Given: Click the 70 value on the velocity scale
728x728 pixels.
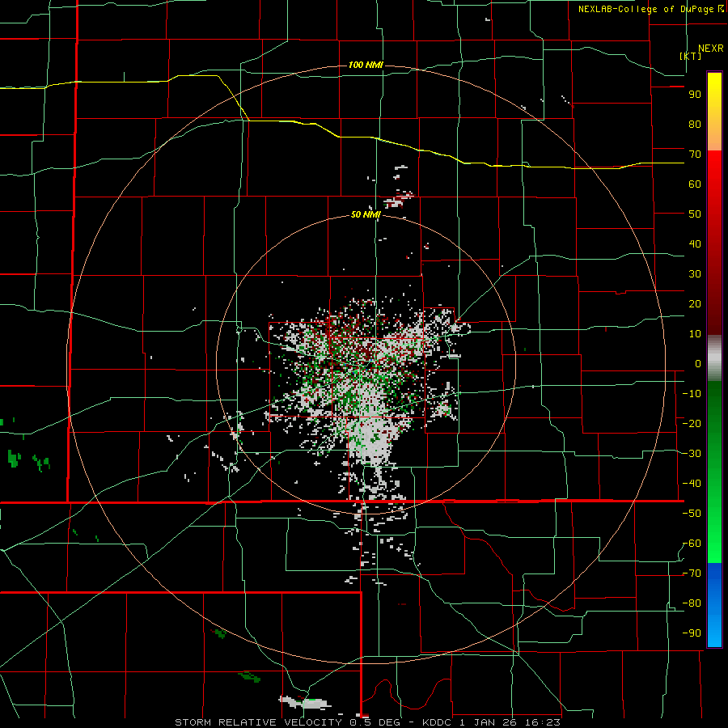Looking at the screenshot, I should pos(695,154).
